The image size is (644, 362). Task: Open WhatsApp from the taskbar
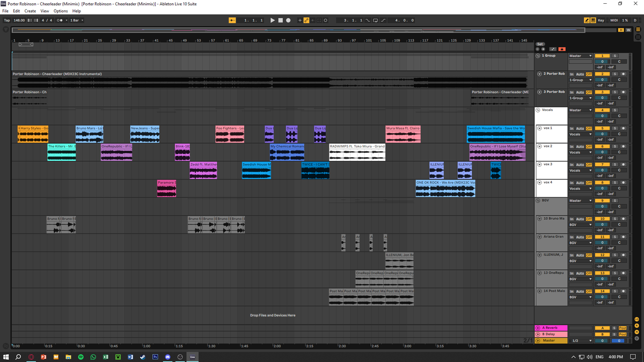click(x=93, y=357)
